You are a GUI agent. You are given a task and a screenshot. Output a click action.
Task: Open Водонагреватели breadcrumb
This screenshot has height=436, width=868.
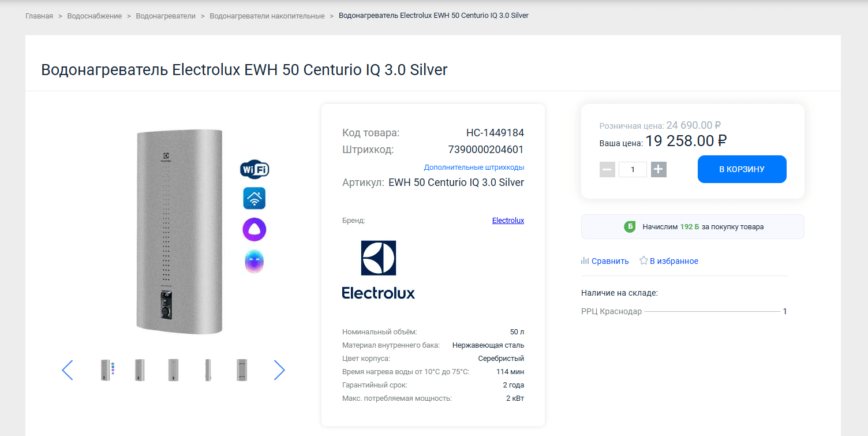(166, 16)
